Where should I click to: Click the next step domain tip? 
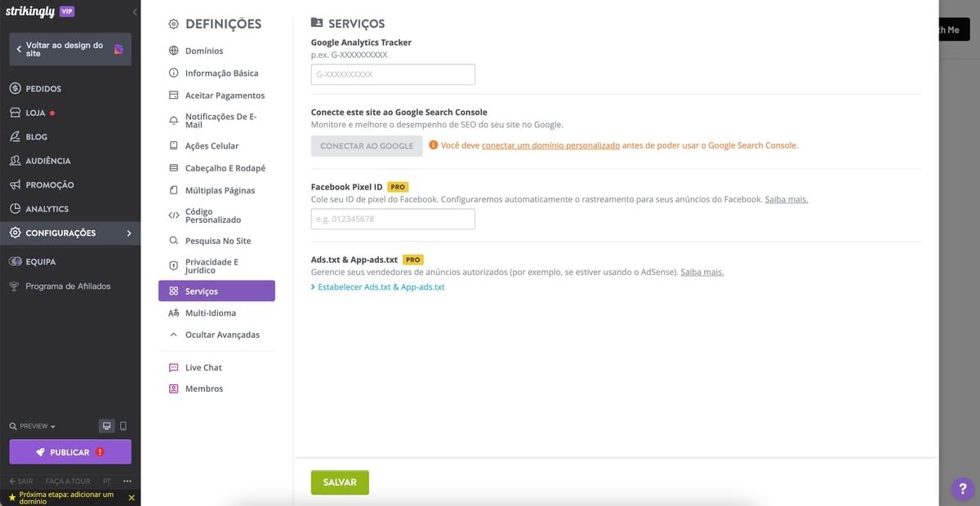(x=66, y=498)
